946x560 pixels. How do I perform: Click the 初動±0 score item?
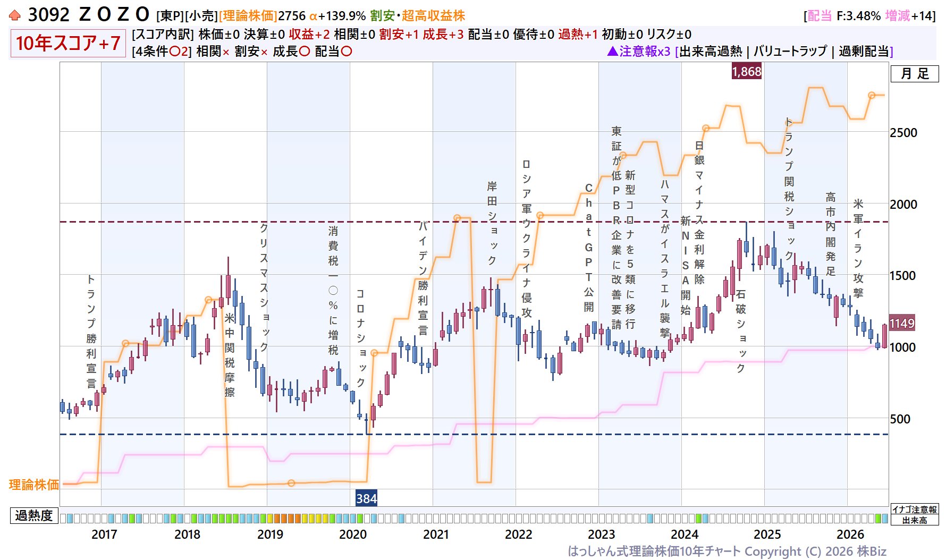pos(622,35)
